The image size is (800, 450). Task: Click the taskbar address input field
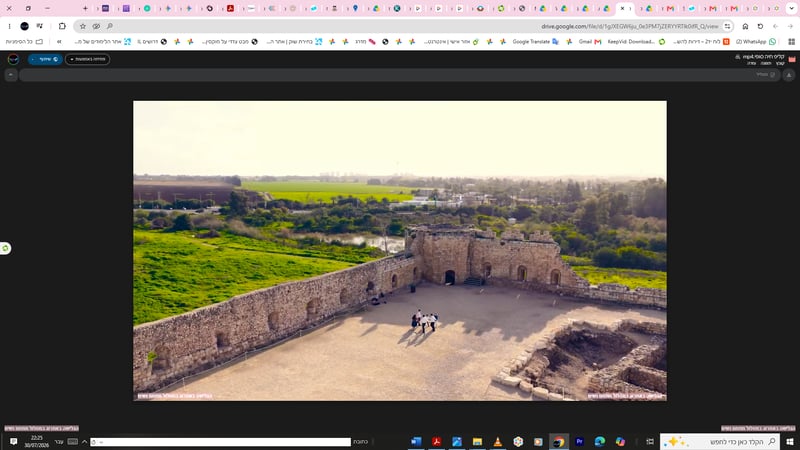[221, 442]
